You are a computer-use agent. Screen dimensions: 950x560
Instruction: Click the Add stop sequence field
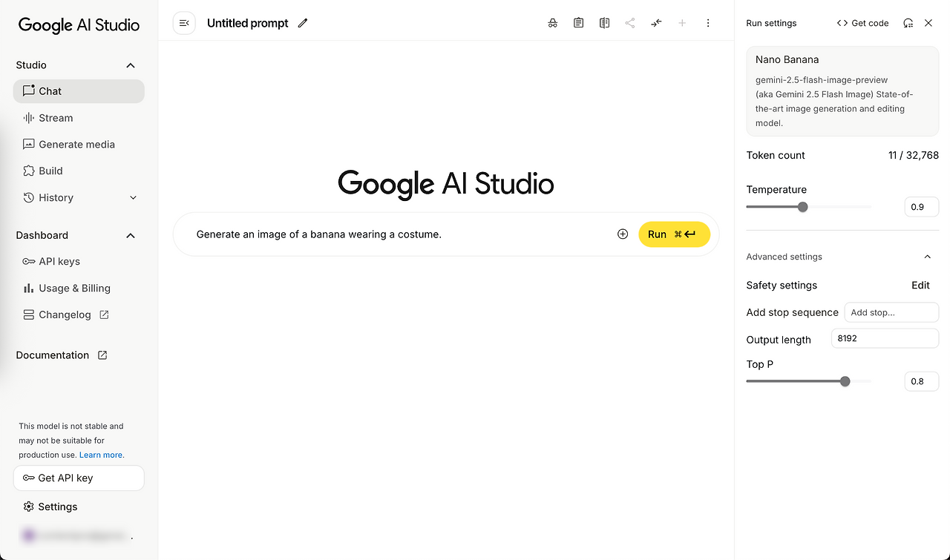click(891, 312)
